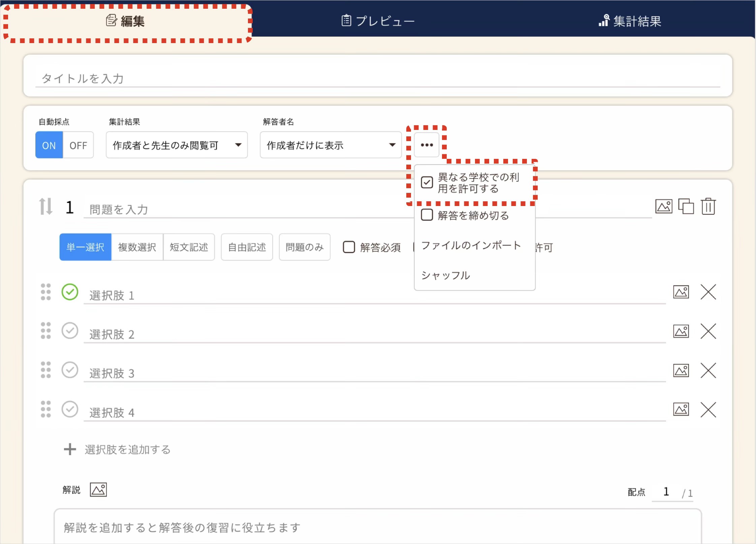Mark 選択肢 4 as correct answer
Viewport: 756px width, 544px height.
tap(70, 409)
